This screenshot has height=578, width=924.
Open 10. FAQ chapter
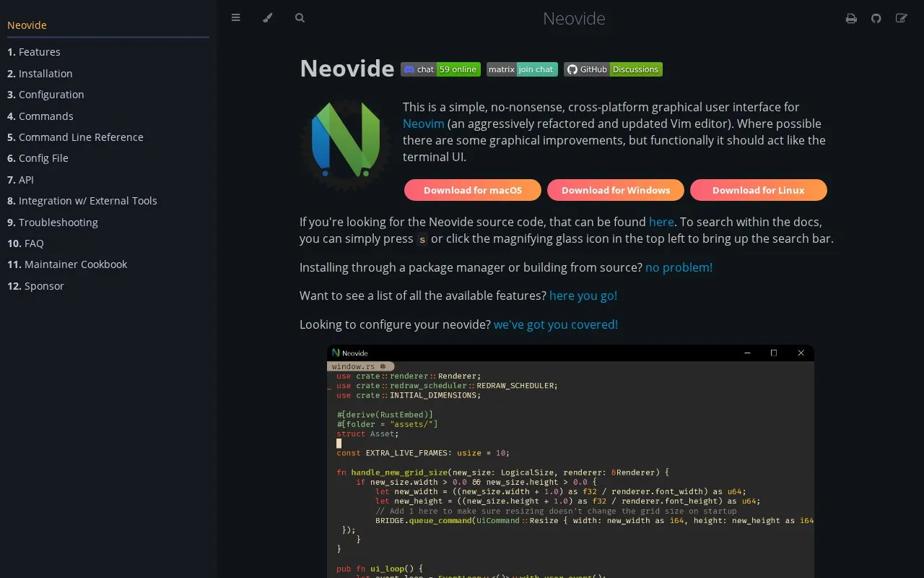click(25, 243)
